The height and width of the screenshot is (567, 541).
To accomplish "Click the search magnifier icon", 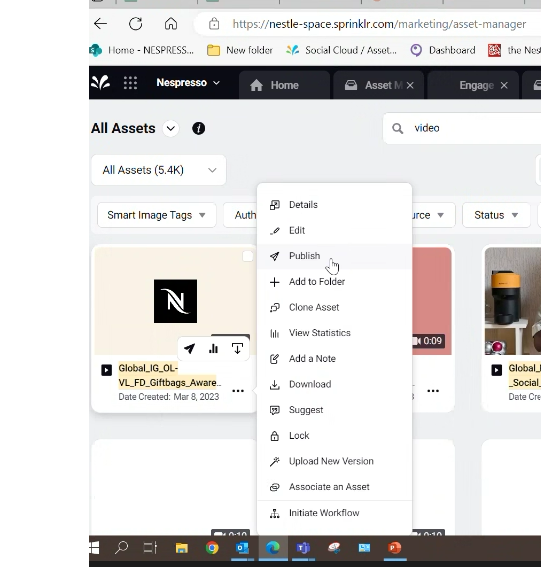I will tap(397, 128).
